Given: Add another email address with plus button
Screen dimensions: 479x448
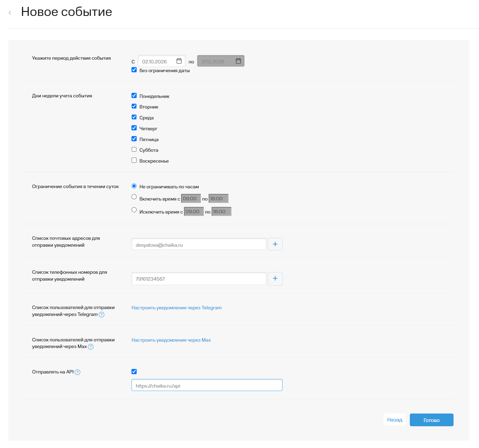Looking at the screenshot, I should 275,244.
